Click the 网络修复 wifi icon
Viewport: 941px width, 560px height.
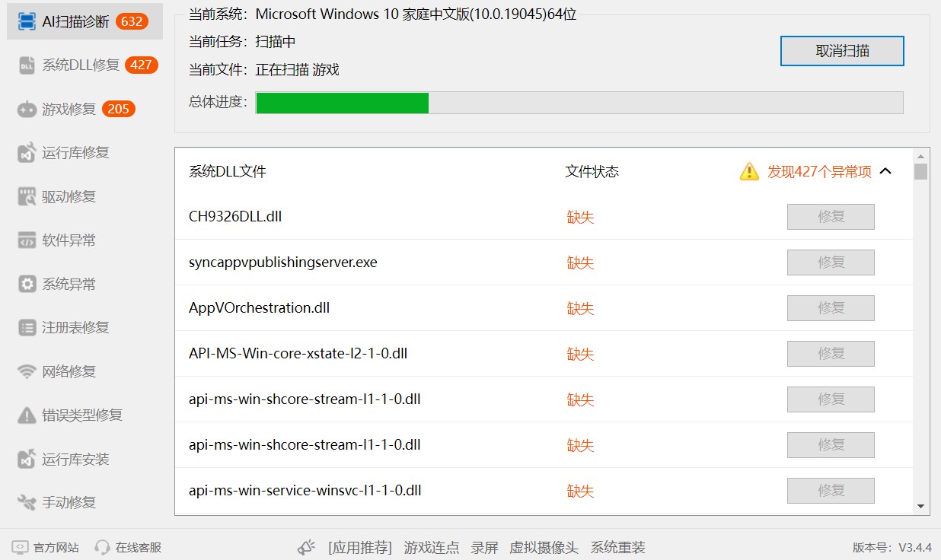pyautogui.click(x=27, y=372)
